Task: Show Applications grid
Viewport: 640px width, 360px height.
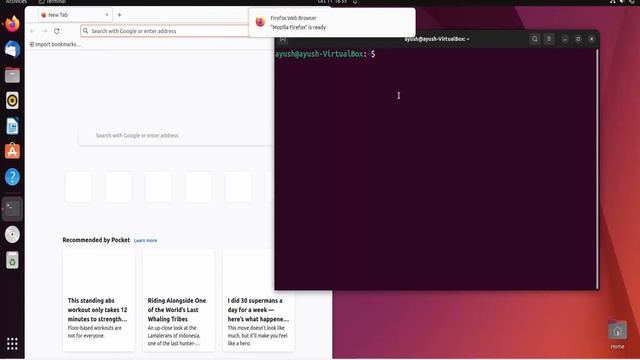Action: [12, 344]
